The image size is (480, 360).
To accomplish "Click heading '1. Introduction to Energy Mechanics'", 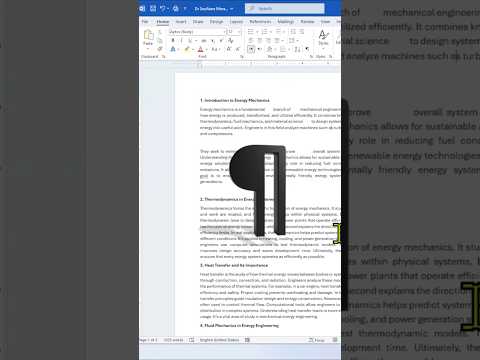I will click(x=235, y=100).
